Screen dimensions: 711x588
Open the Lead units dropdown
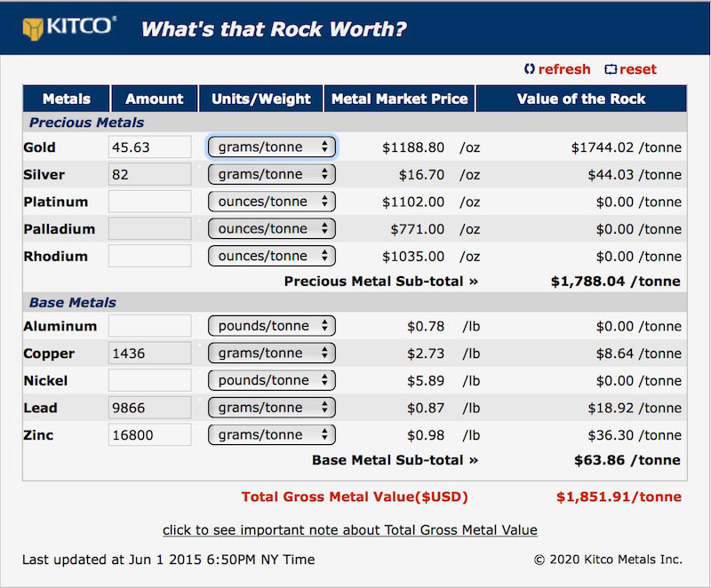tap(272, 408)
